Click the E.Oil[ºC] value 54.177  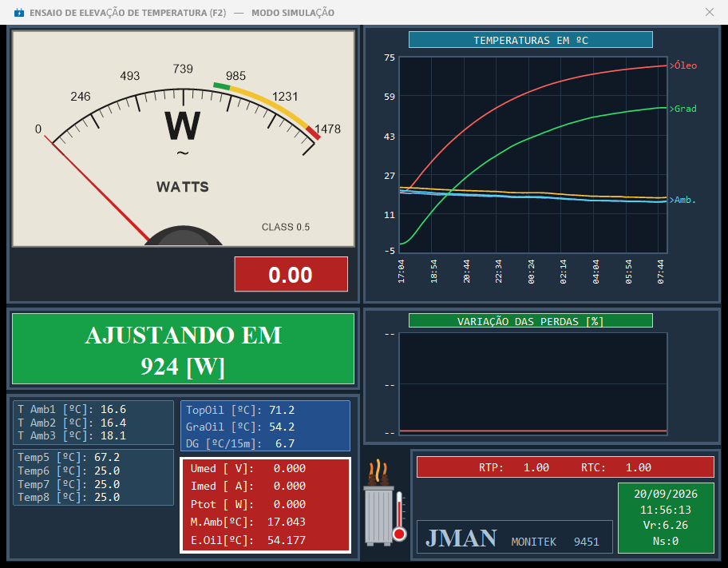287,540
